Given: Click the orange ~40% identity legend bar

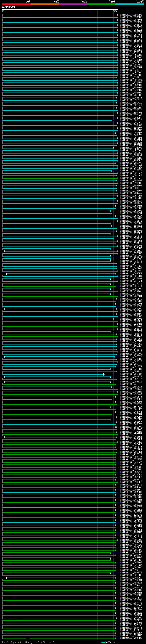Looking at the screenshot, I should (45, 4).
